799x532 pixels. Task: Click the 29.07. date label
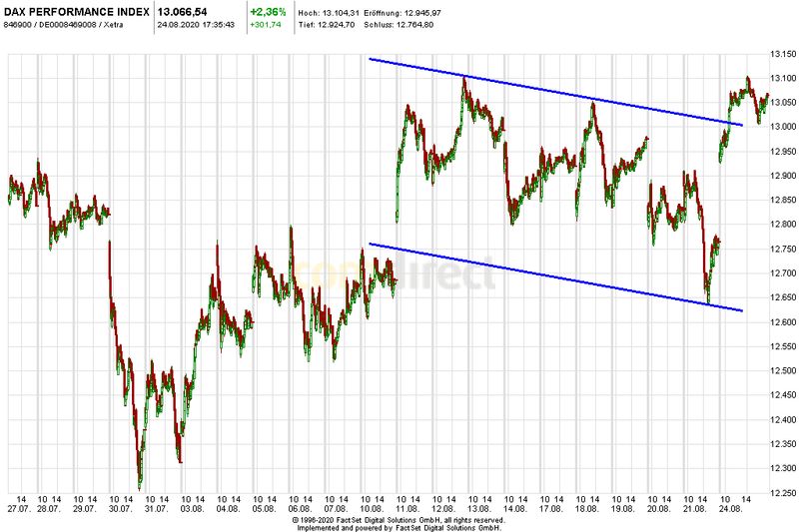coord(85,509)
